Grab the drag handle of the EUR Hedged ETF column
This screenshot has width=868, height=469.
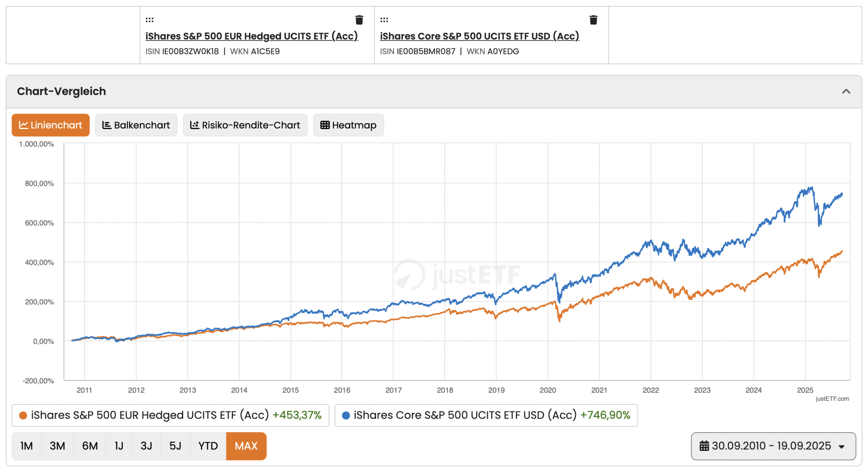[x=150, y=20]
